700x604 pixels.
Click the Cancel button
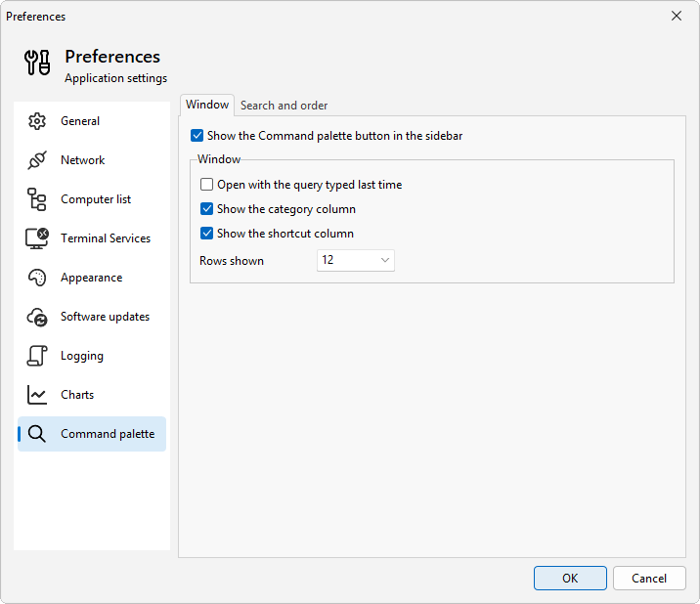649,579
